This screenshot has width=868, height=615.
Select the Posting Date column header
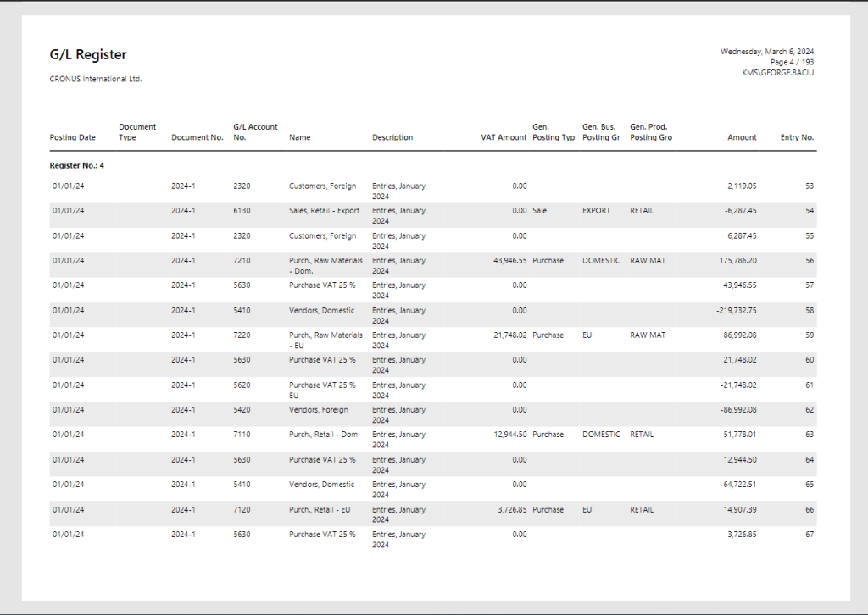72,137
